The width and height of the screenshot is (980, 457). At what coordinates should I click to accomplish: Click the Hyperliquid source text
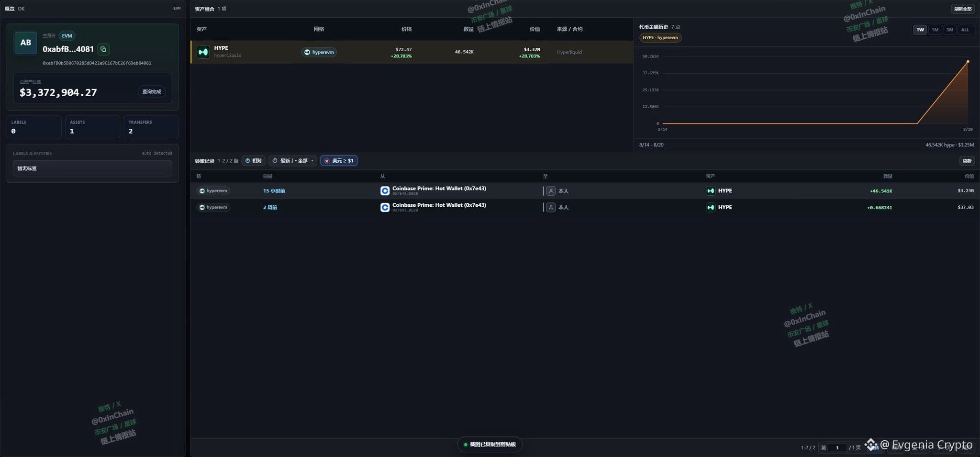pos(569,52)
